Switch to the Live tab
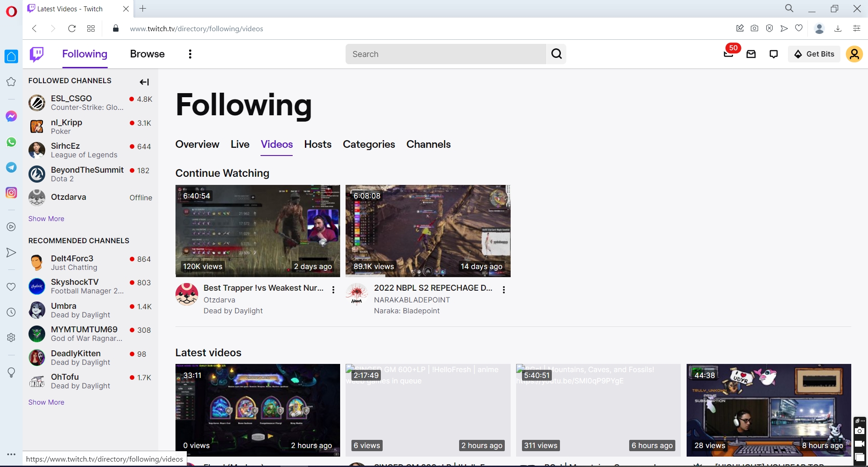The height and width of the screenshot is (467, 868). point(240,144)
